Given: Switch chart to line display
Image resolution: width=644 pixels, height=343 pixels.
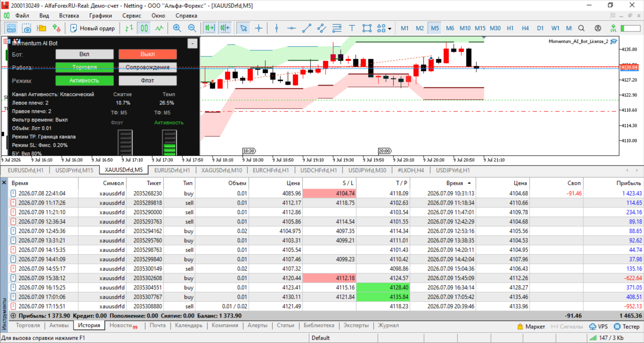Looking at the screenshot, I should 159,28.
